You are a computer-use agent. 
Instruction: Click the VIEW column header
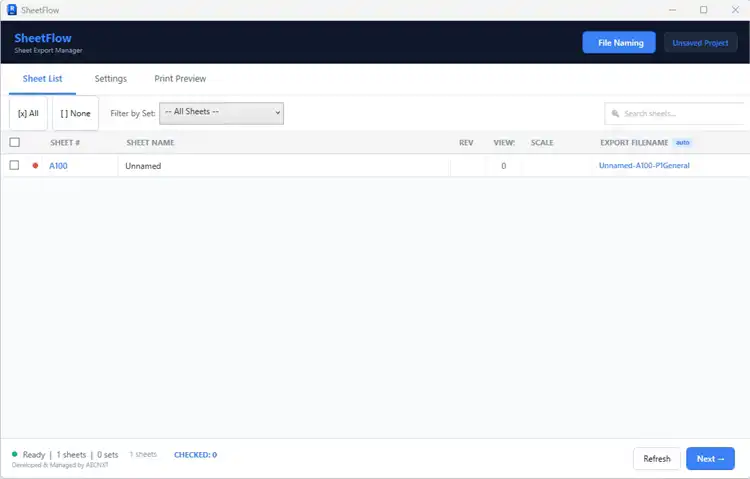click(x=504, y=143)
